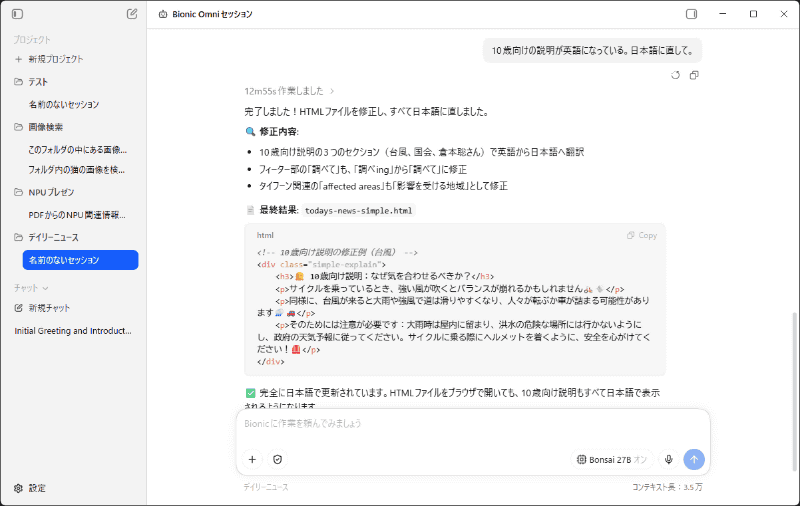Click the message input field
This screenshot has height=506, width=800.
(472, 423)
